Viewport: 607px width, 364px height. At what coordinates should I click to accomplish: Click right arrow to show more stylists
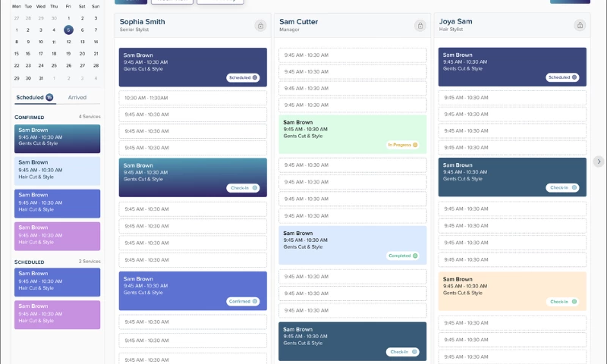click(598, 162)
